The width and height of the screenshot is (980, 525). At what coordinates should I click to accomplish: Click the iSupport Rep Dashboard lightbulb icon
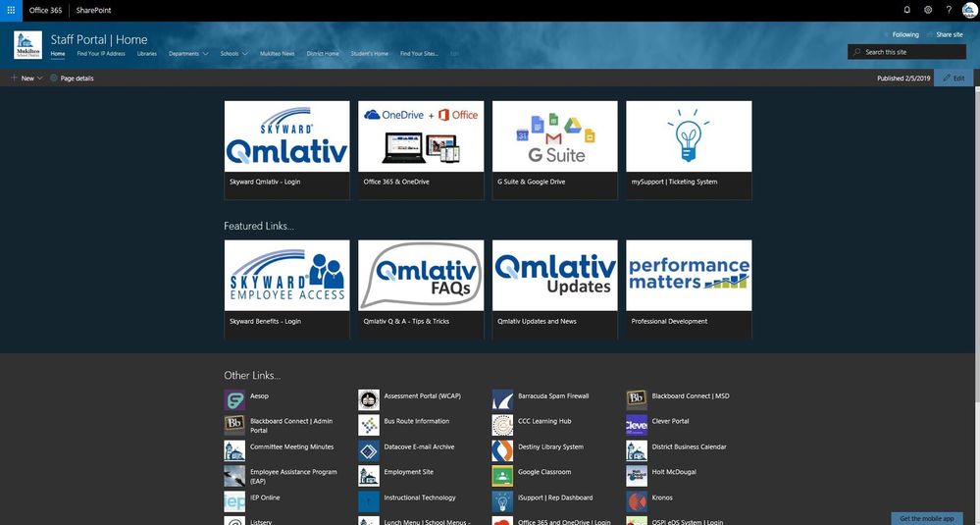pos(502,501)
